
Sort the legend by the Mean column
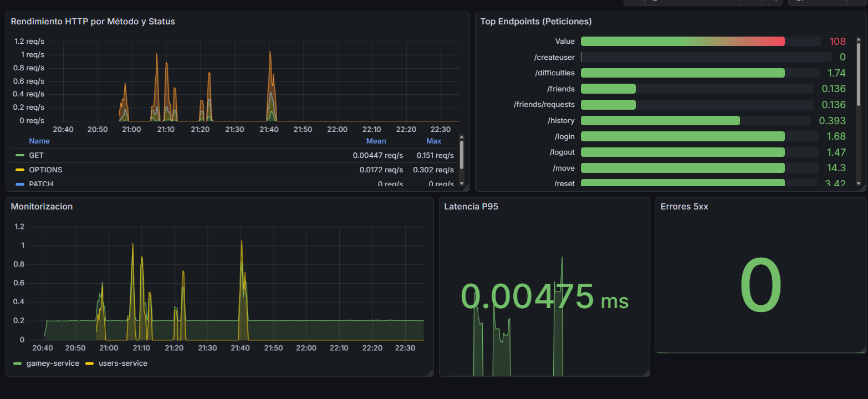click(376, 141)
